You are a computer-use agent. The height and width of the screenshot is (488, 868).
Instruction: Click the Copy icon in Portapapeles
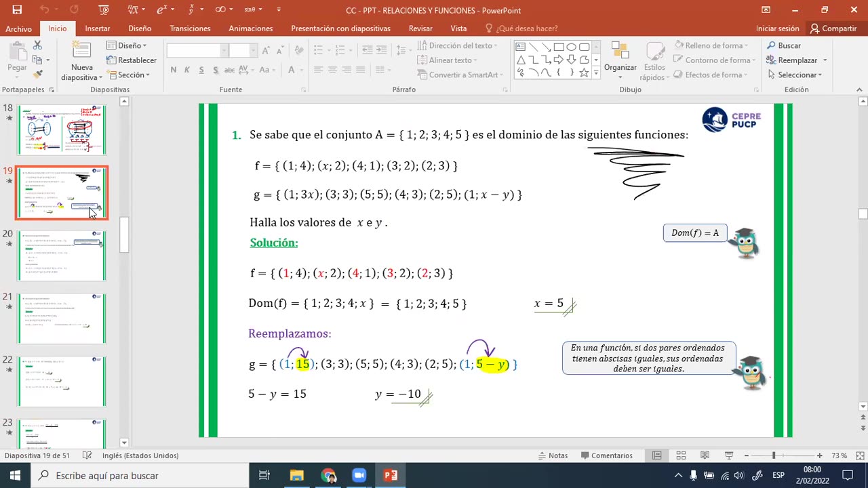(x=37, y=60)
